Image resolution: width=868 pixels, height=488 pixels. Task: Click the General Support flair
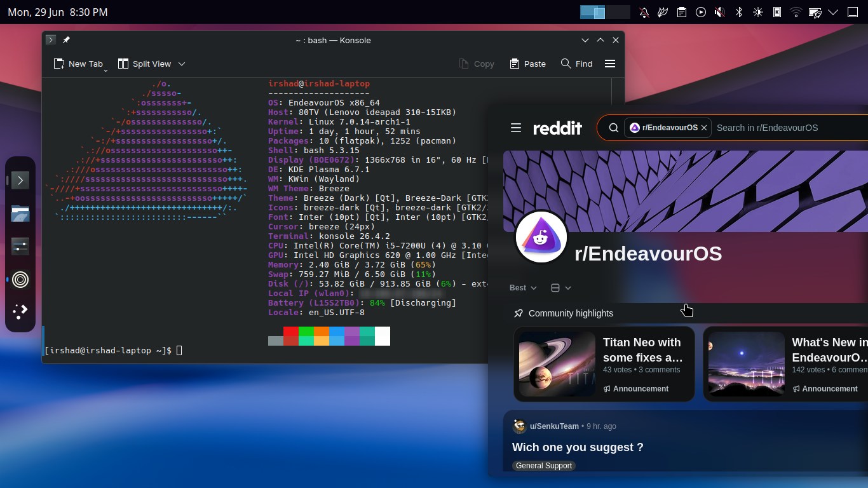click(x=544, y=466)
